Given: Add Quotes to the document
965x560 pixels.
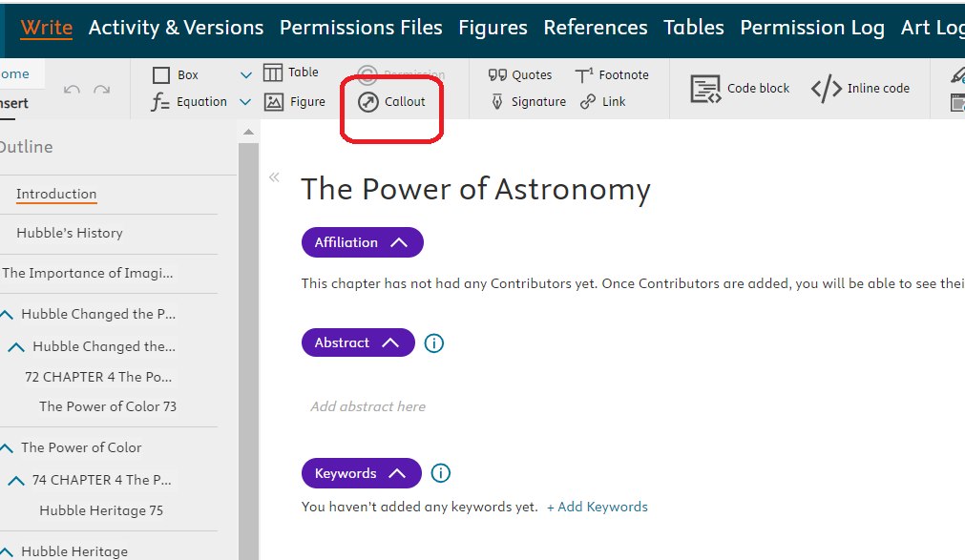Looking at the screenshot, I should (520, 75).
